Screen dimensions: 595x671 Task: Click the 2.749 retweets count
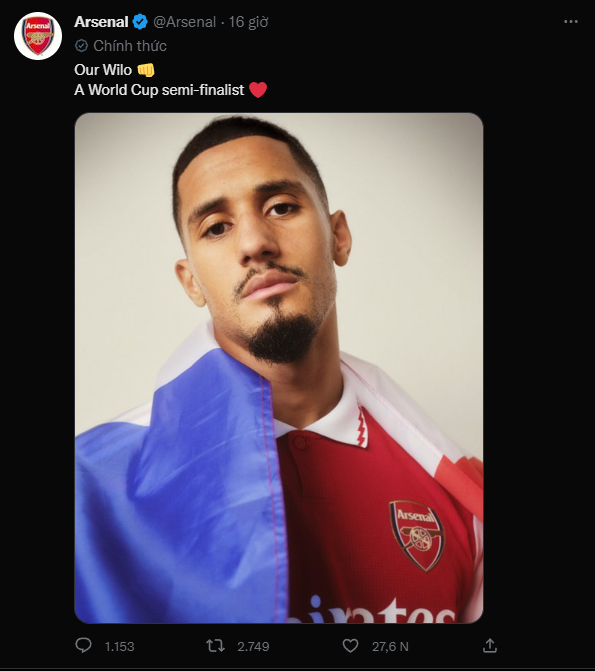[253, 646]
